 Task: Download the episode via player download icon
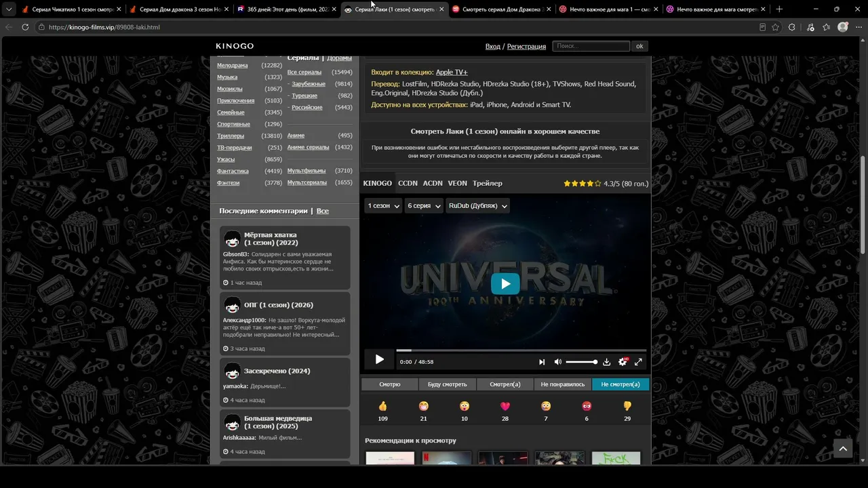(606, 362)
